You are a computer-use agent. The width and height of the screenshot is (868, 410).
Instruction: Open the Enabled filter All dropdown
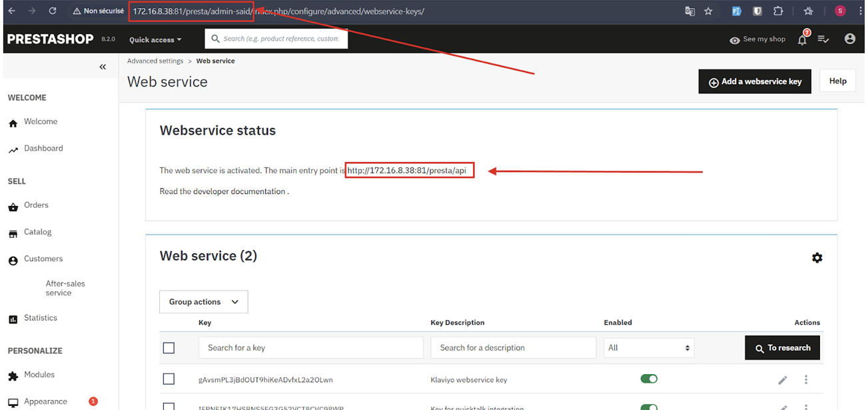click(x=649, y=348)
